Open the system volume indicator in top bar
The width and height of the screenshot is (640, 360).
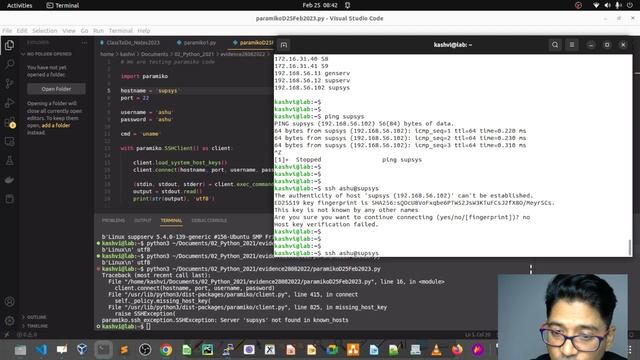[607, 5]
